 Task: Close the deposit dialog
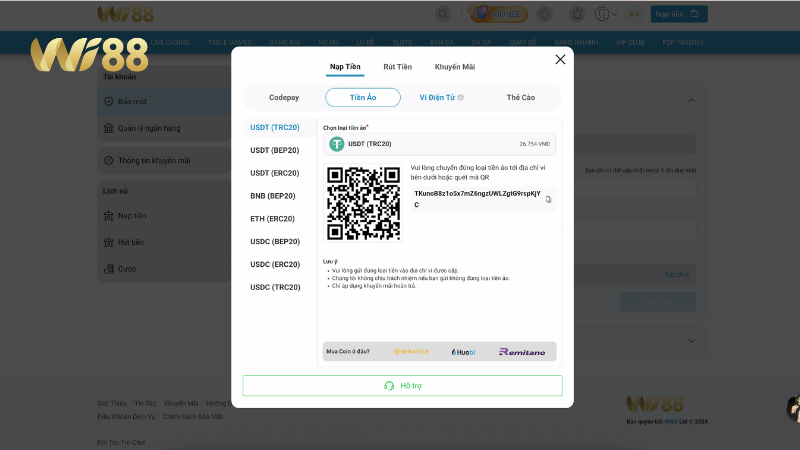560,59
